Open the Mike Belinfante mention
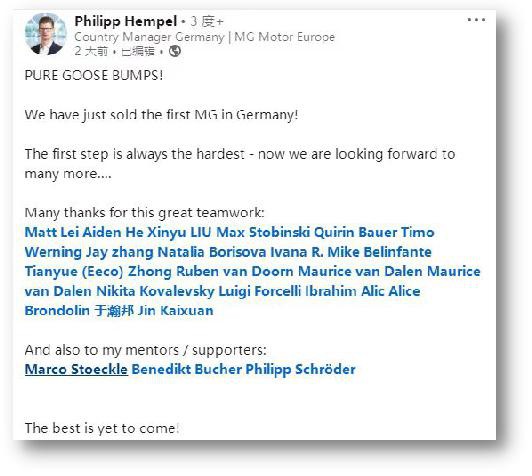 tap(379, 252)
